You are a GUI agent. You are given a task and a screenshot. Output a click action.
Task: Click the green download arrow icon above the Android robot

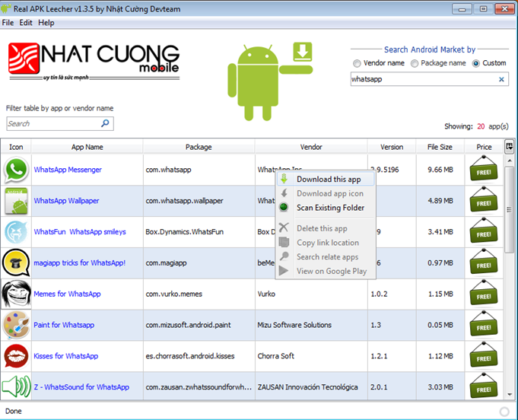[x=302, y=52]
